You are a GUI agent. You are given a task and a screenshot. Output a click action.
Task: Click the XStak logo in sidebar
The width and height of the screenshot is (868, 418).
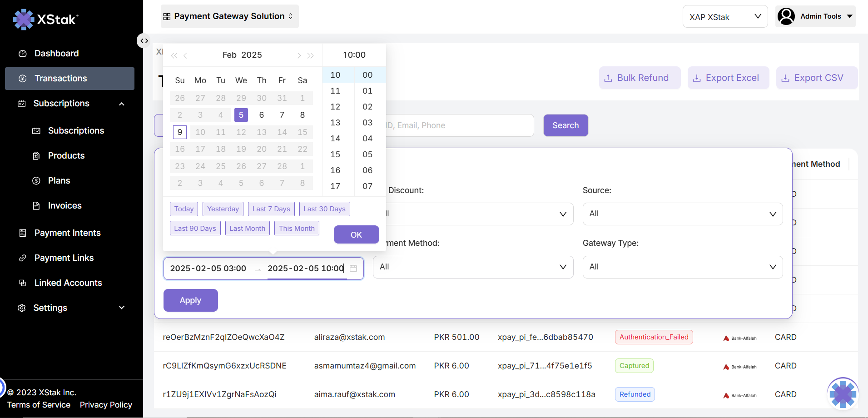tap(46, 19)
